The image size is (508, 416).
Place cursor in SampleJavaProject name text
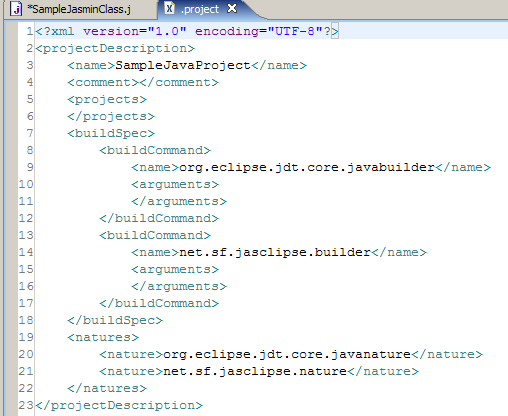point(183,65)
